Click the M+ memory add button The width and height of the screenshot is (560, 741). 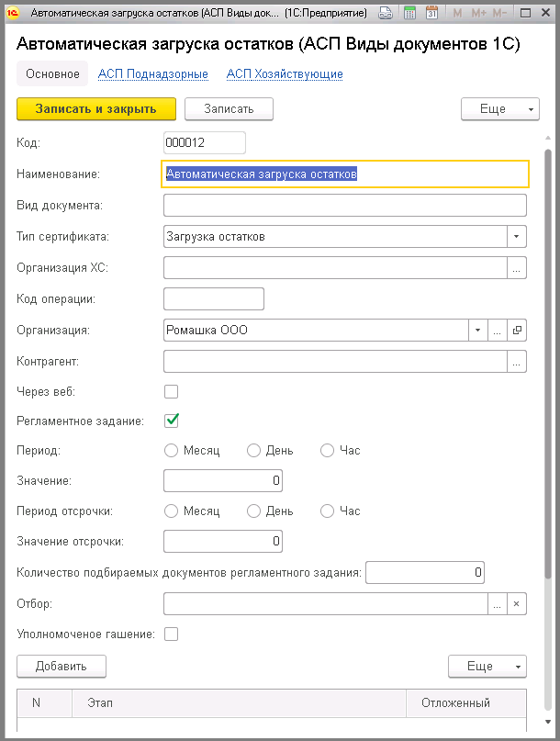coord(478,13)
